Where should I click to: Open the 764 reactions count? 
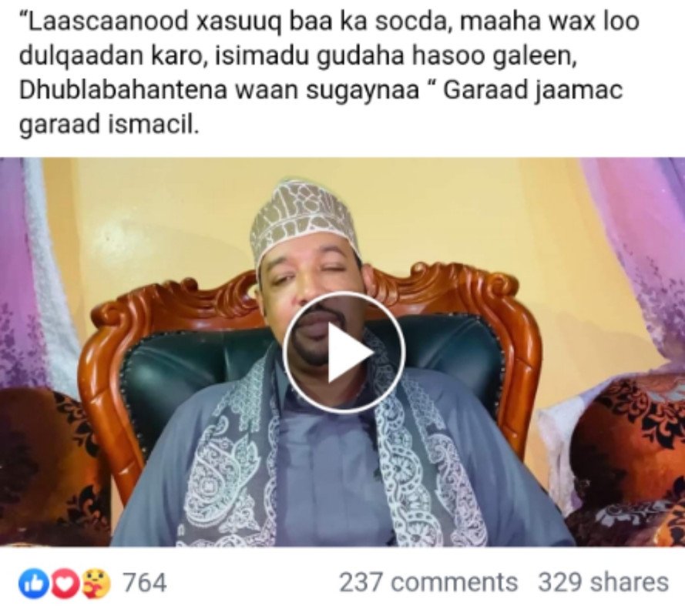(145, 583)
